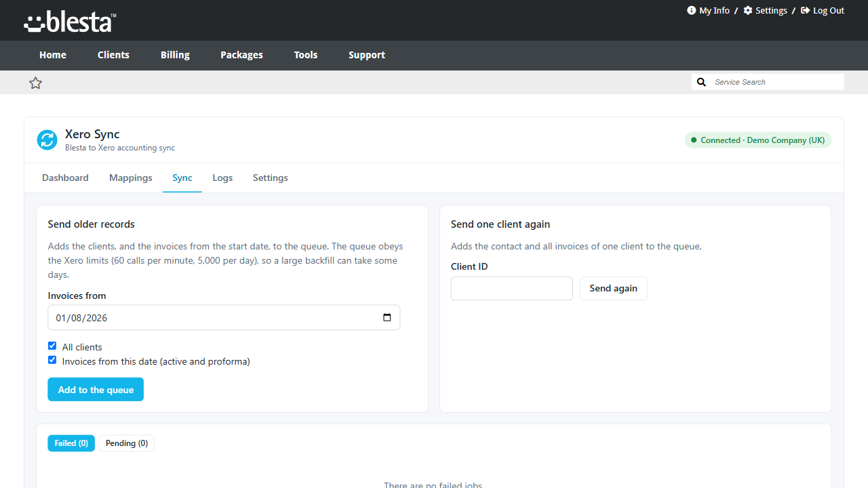Switch to the Logs tab

(222, 178)
